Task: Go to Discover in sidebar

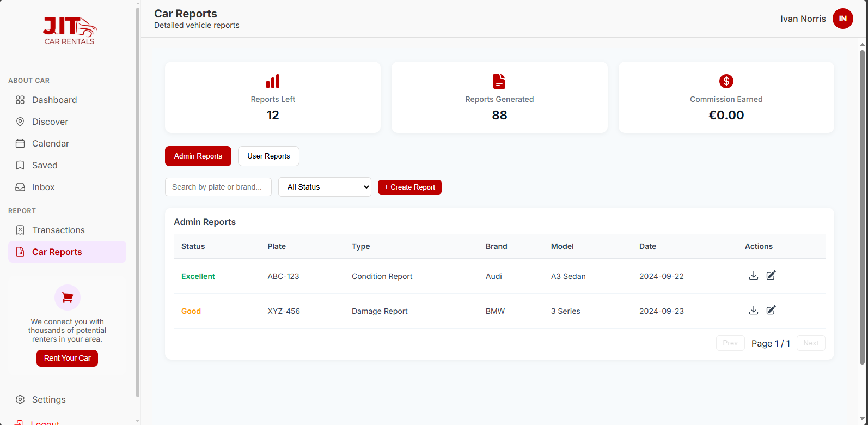Action: [67, 122]
